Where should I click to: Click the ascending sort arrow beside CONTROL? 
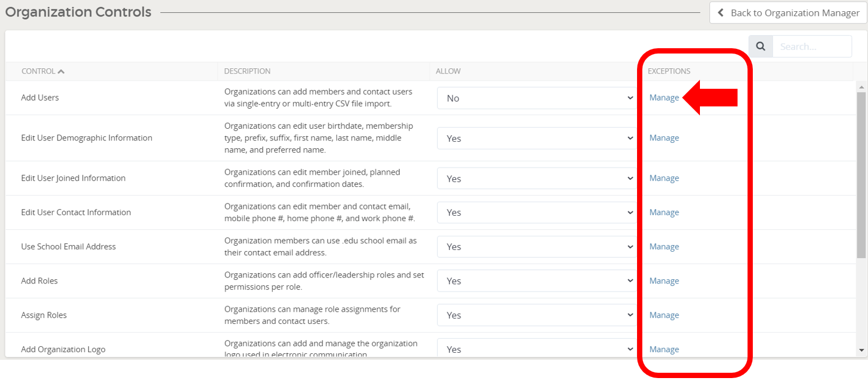pos(61,70)
